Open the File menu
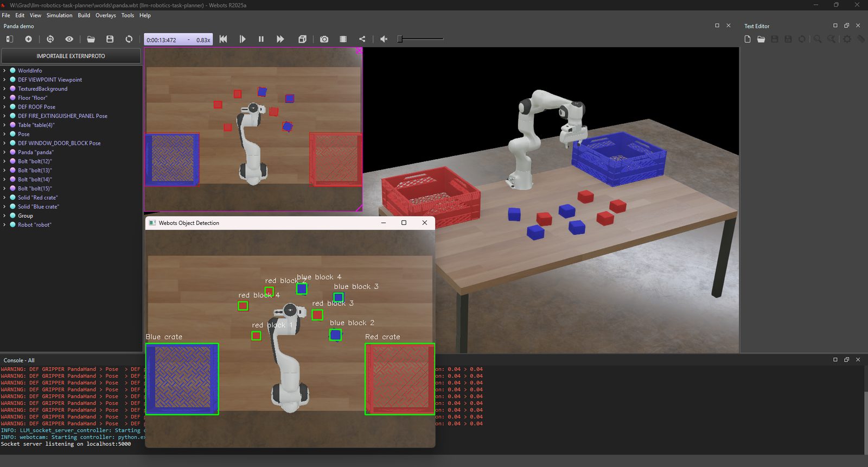This screenshot has height=467, width=868. tap(6, 15)
